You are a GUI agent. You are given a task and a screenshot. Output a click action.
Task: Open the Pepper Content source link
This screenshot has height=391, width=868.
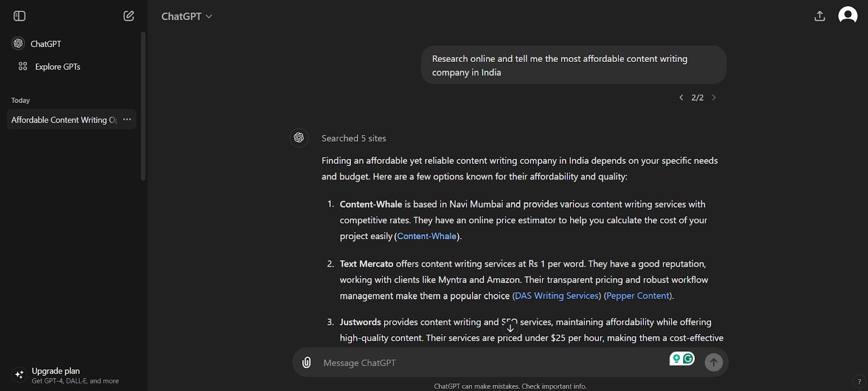(638, 296)
